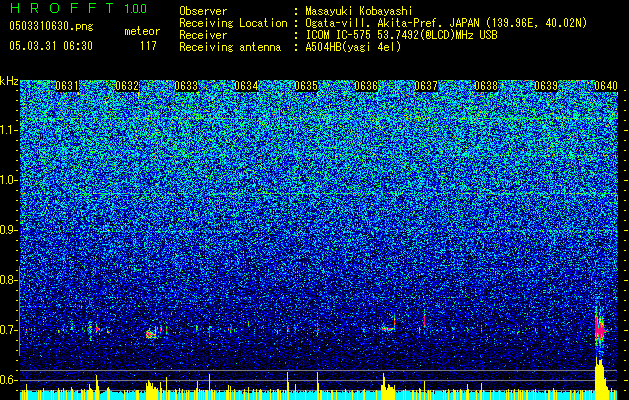The image size is (629, 400).
Task: Click the 0636 time marker
Action: tap(366, 86)
